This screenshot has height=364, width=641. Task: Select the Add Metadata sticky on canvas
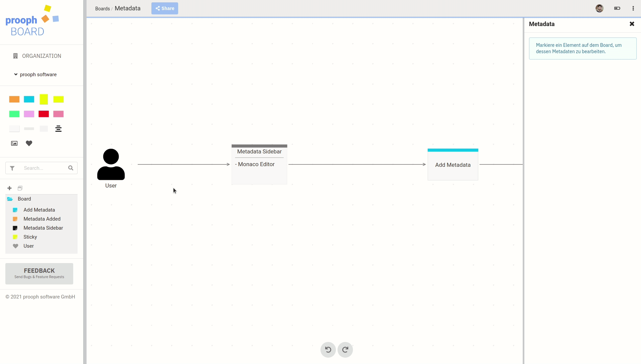(453, 164)
